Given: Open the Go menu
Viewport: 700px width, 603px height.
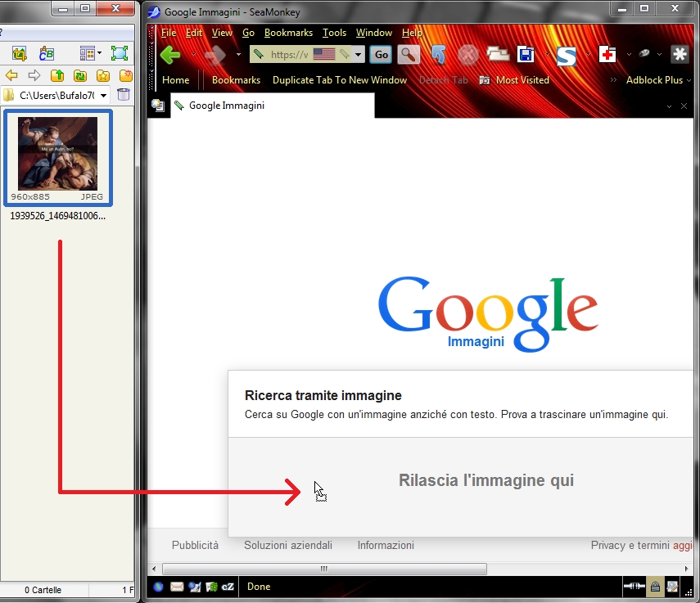Looking at the screenshot, I should pyautogui.click(x=248, y=33).
